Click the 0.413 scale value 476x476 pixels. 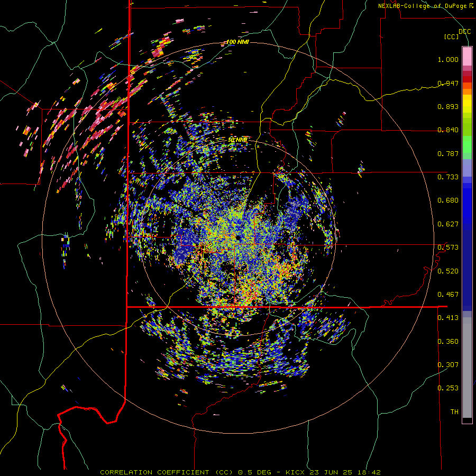click(448, 318)
